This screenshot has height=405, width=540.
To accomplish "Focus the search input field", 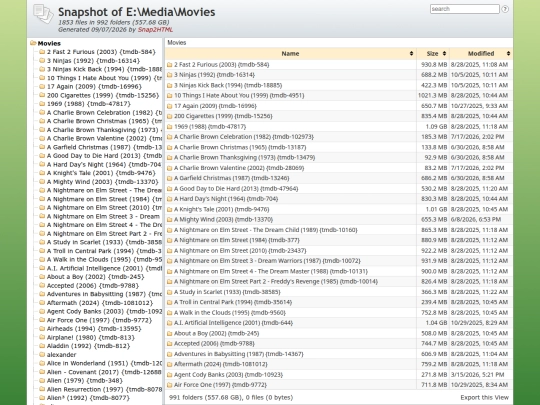I will coord(465,9).
